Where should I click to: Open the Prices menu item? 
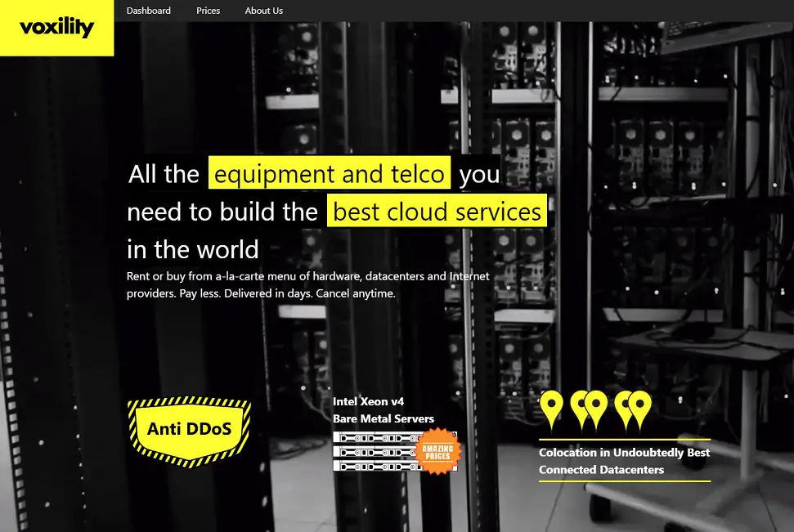(x=209, y=11)
